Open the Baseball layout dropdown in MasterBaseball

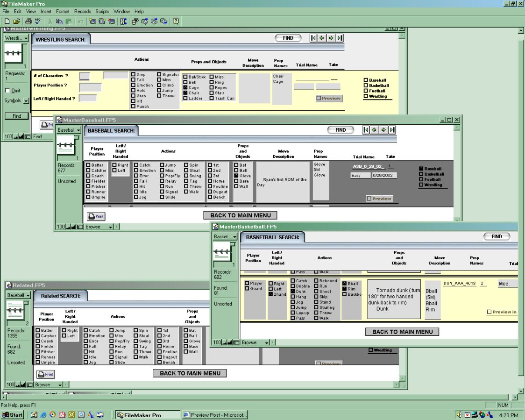[x=69, y=130]
